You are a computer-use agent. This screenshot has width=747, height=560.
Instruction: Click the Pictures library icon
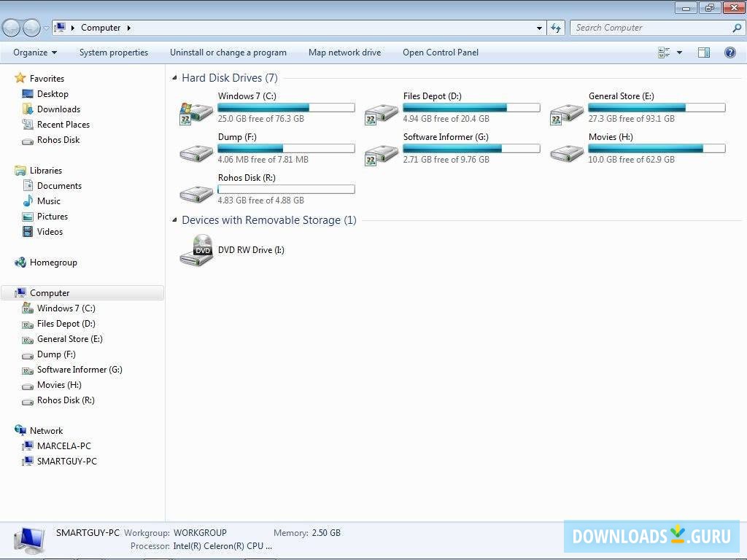point(28,216)
